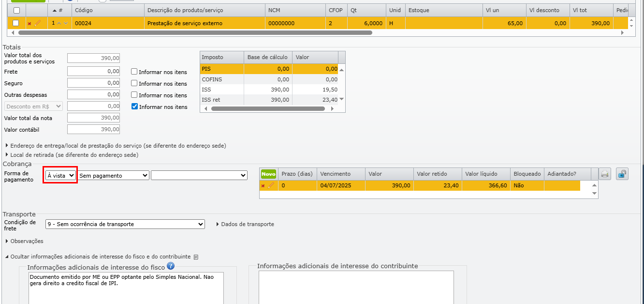Move item 1 up with arrow
This screenshot has width=644, height=304.
click(x=59, y=23)
